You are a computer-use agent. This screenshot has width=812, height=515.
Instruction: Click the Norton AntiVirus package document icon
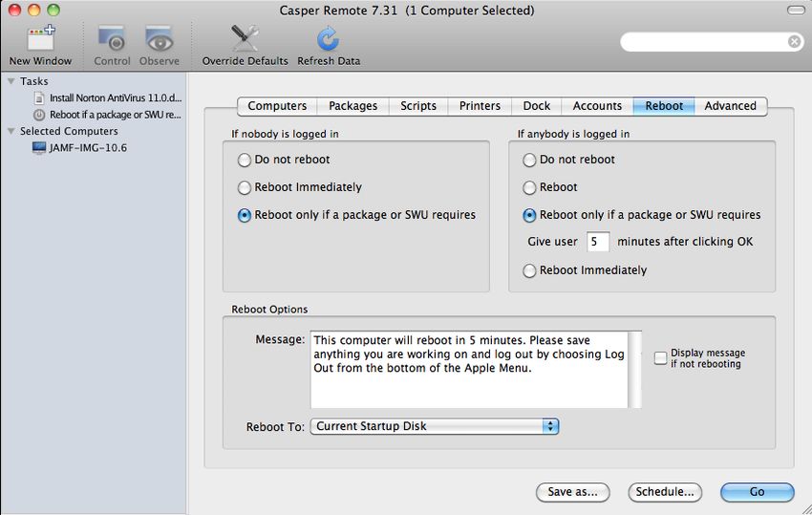[x=39, y=97]
